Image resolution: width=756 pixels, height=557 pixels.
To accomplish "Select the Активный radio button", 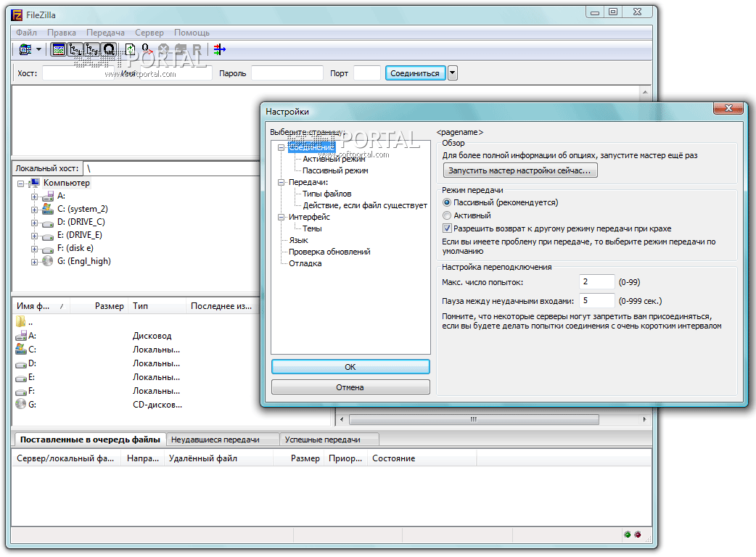I will pos(447,215).
